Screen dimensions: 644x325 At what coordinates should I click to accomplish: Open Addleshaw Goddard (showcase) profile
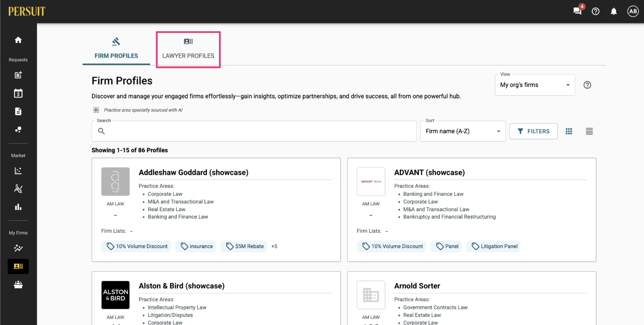[194, 173]
